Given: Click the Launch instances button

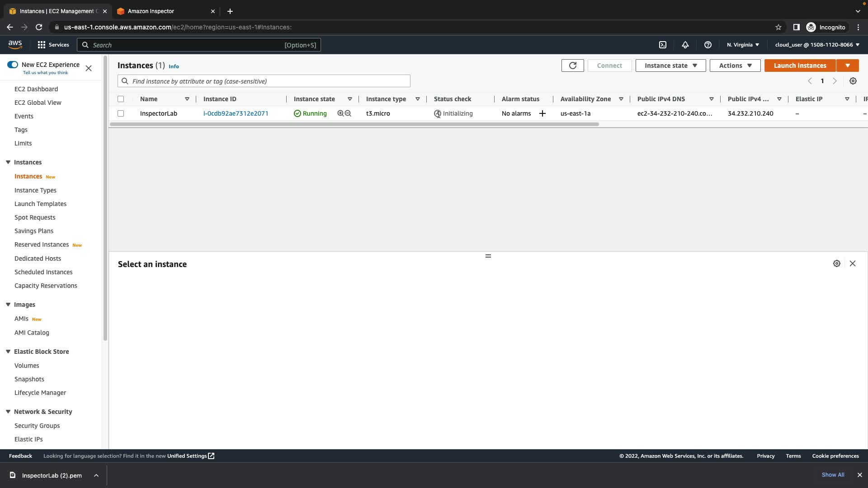Looking at the screenshot, I should pos(800,66).
